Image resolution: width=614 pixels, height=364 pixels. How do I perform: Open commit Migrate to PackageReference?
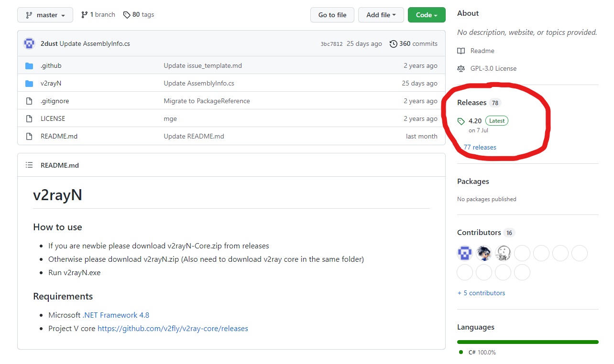click(x=207, y=101)
